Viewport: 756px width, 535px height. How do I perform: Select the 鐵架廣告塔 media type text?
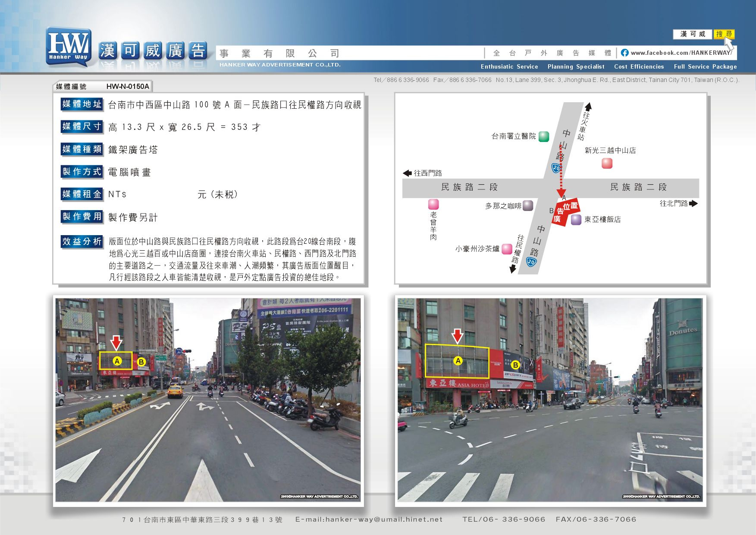133,150
